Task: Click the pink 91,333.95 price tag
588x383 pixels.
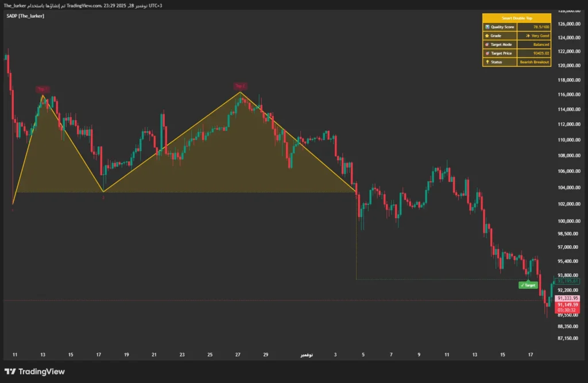Action: 567,298
